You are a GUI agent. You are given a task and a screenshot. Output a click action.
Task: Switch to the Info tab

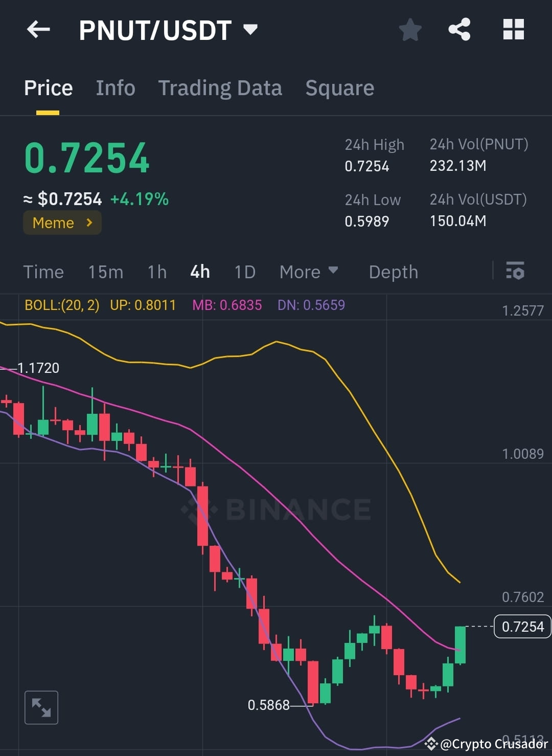point(115,87)
